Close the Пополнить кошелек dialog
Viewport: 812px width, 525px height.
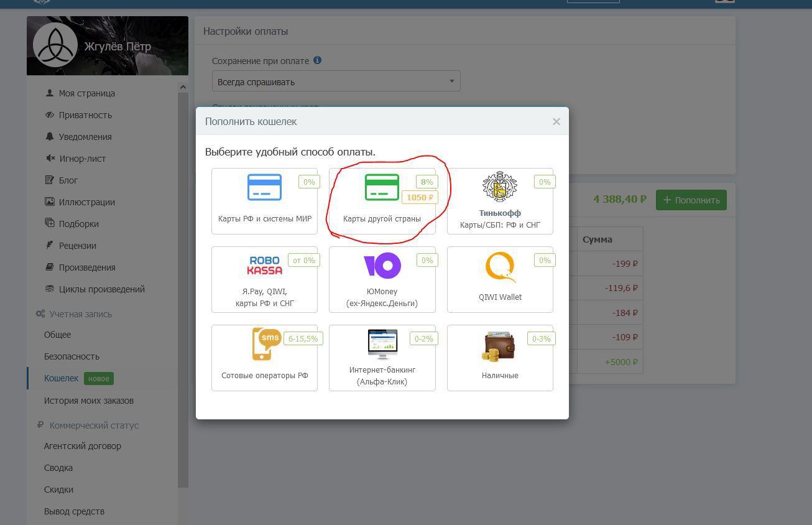click(556, 122)
